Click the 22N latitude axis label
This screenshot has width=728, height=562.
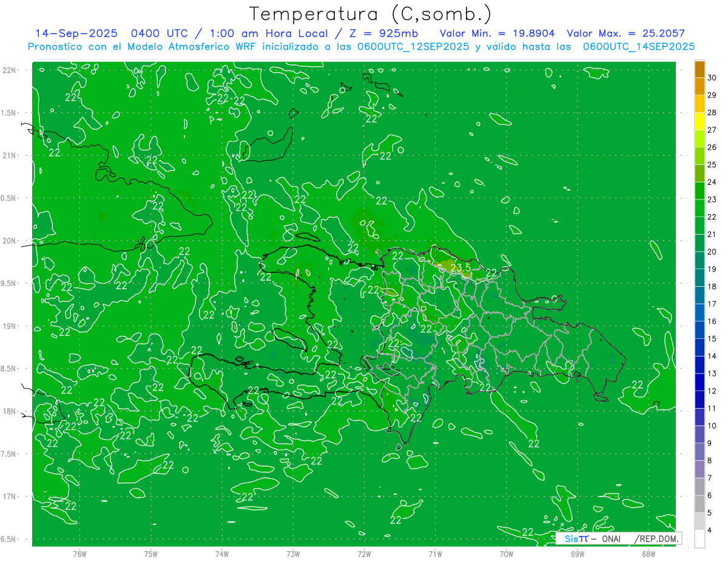click(x=10, y=70)
